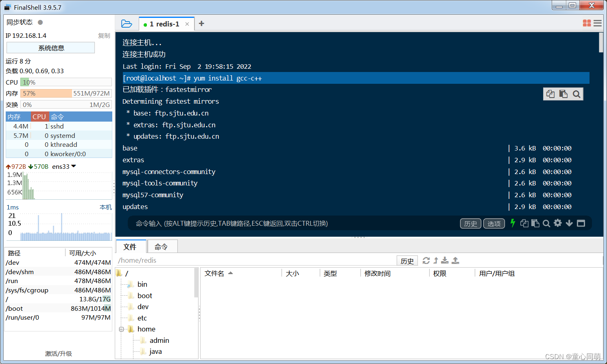Click the 权限 column header
The image size is (607, 364).
440,273
